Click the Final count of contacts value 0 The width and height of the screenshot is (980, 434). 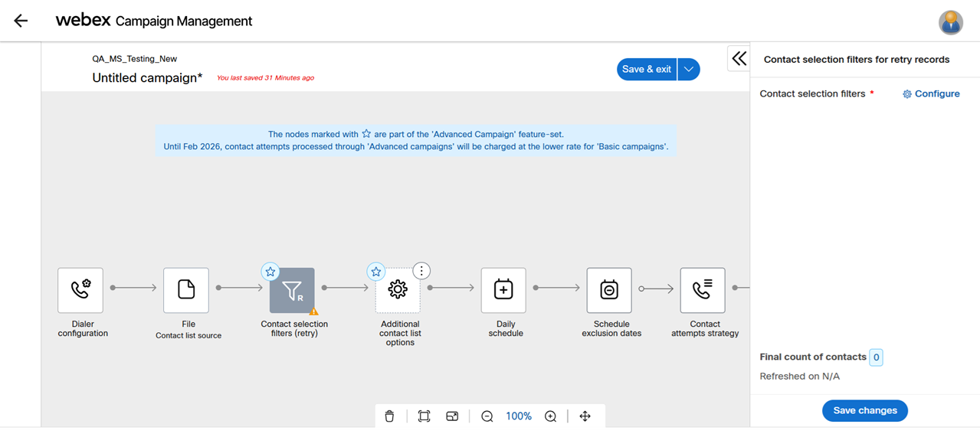coord(876,357)
